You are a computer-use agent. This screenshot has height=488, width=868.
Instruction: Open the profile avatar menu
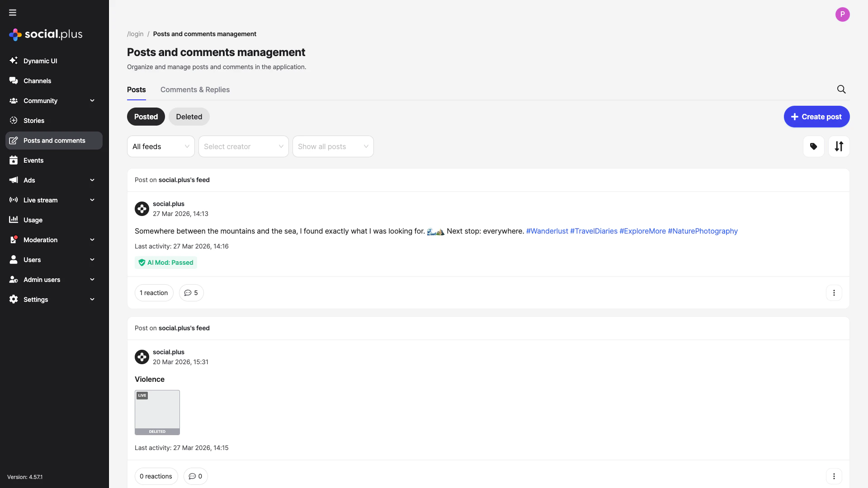pyautogui.click(x=843, y=14)
